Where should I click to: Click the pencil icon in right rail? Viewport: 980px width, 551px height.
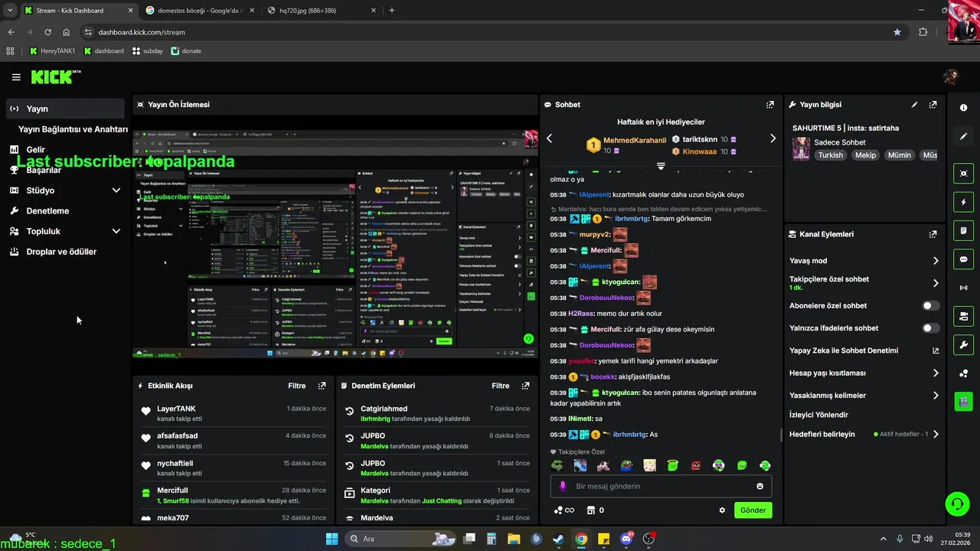point(964,136)
